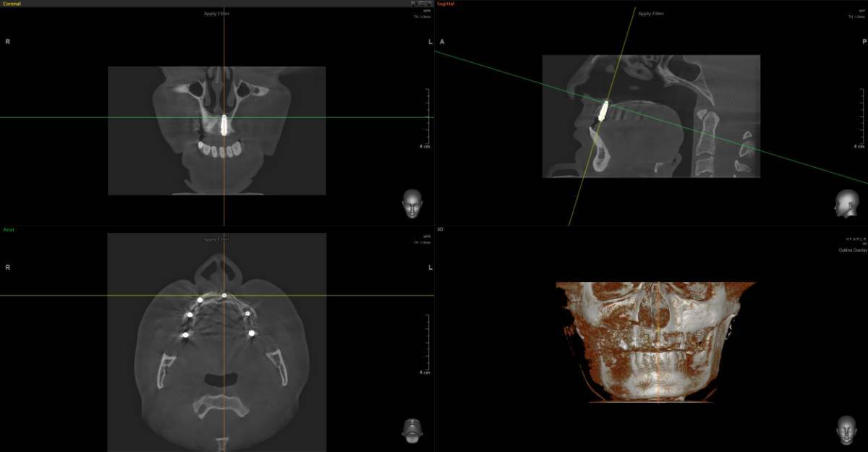The width and height of the screenshot is (868, 452).
Task: Open the thickness setting in Sagittal view
Action: point(856,17)
